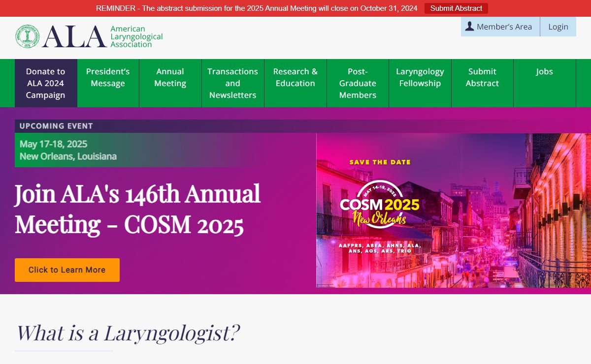Open Transactions and Newsletters menu
The height and width of the screenshot is (364, 591).
click(233, 83)
